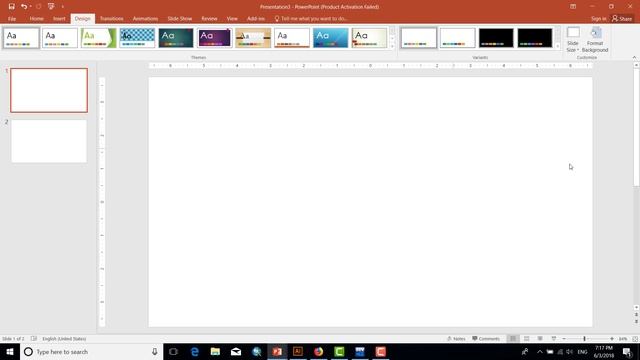Click the blank slide canvas

pyautogui.click(x=370, y=202)
